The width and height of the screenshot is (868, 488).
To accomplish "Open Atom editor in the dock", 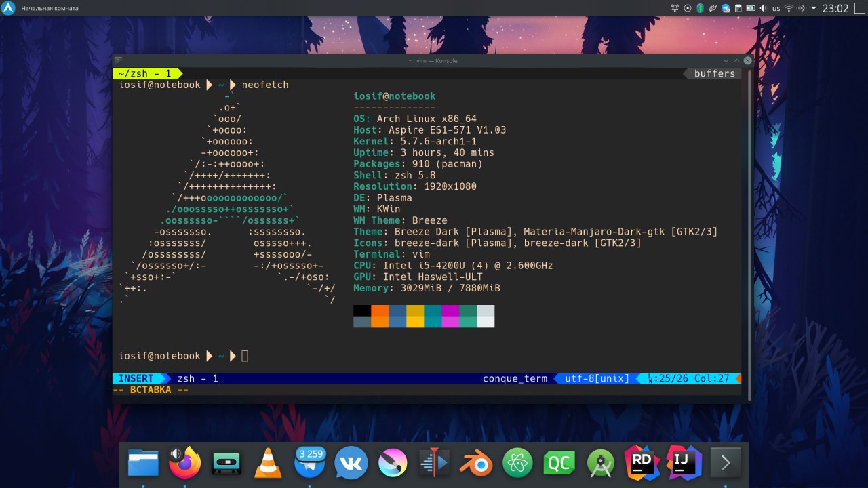I will point(517,464).
